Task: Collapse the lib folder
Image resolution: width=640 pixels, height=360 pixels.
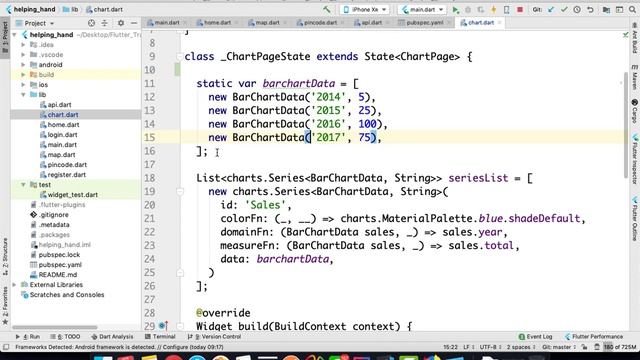Action: pos(23,95)
